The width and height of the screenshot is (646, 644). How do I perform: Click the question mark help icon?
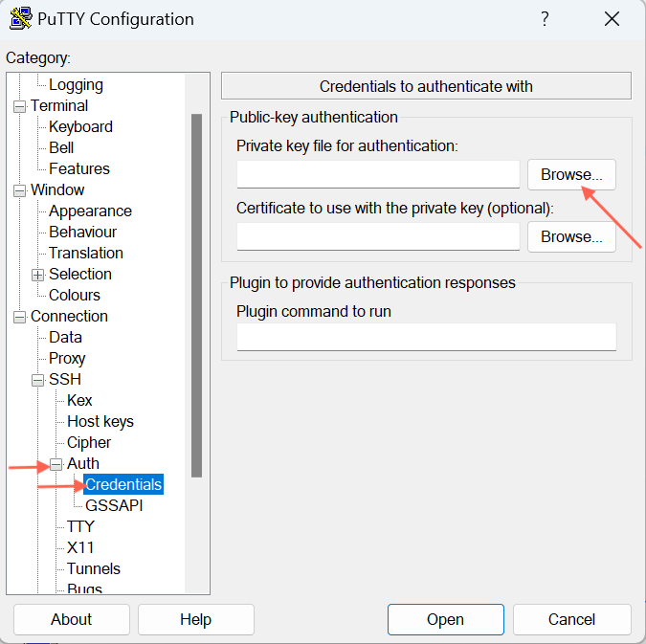point(545,19)
